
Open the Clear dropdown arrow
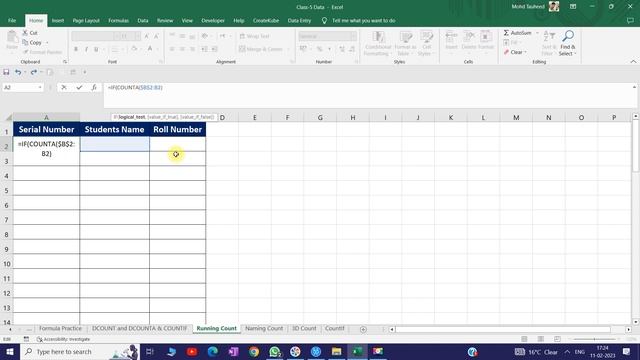tap(525, 52)
